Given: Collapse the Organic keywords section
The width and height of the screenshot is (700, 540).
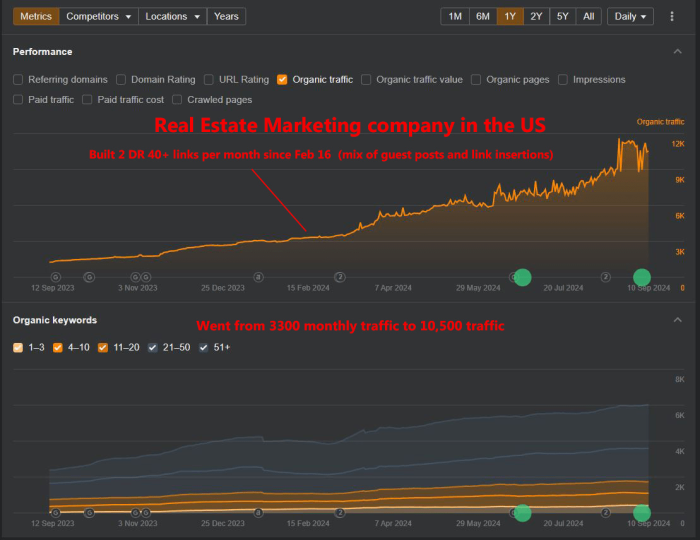Looking at the screenshot, I should coord(678,320).
